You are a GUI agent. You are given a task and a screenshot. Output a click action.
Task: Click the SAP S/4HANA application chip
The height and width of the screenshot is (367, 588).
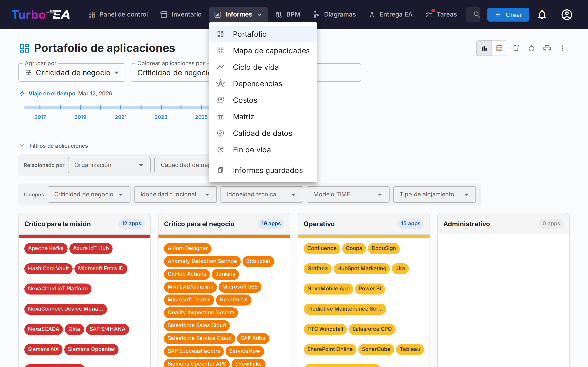[107, 329]
